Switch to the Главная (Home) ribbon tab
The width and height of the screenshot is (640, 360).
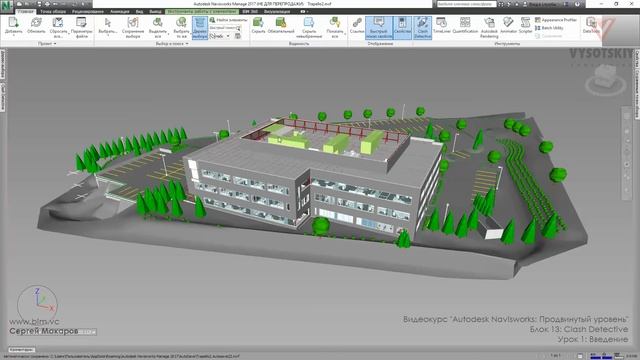26,11
